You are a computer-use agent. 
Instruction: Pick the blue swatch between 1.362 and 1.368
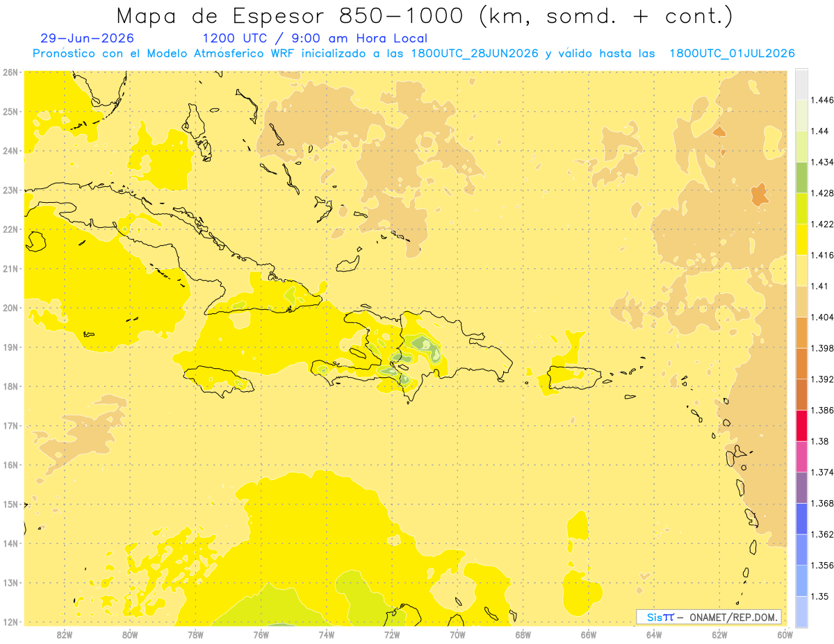tap(801, 518)
